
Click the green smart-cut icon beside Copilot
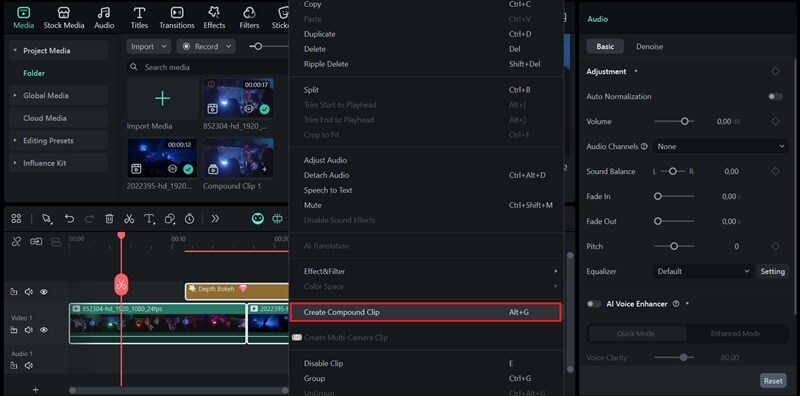pos(277,218)
